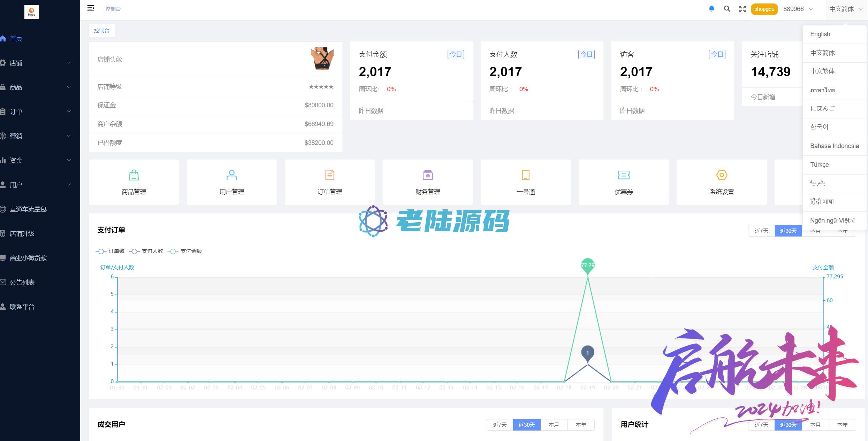Viewport: 868px width, 441px height.
Task: Click the list icon beside 订单
Action: pos(3,111)
